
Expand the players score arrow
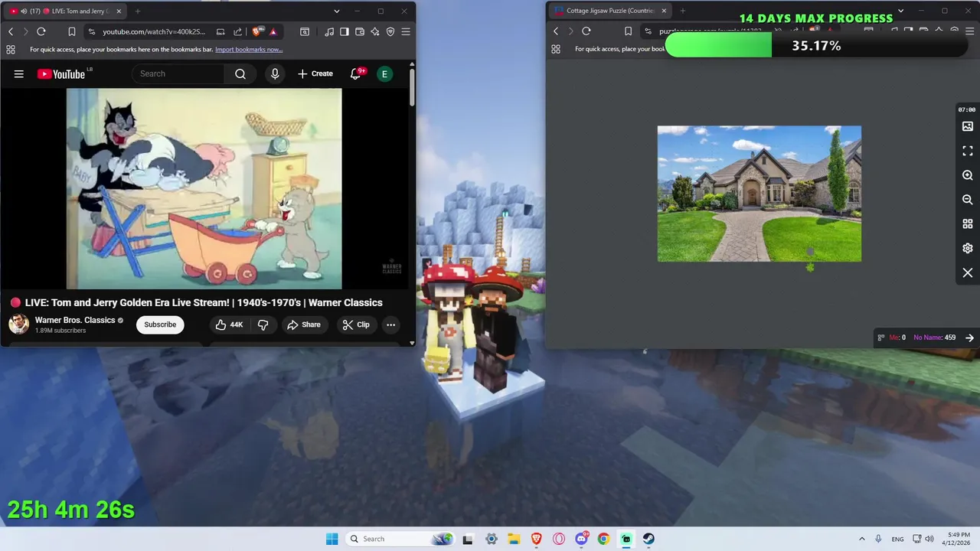[x=970, y=337]
